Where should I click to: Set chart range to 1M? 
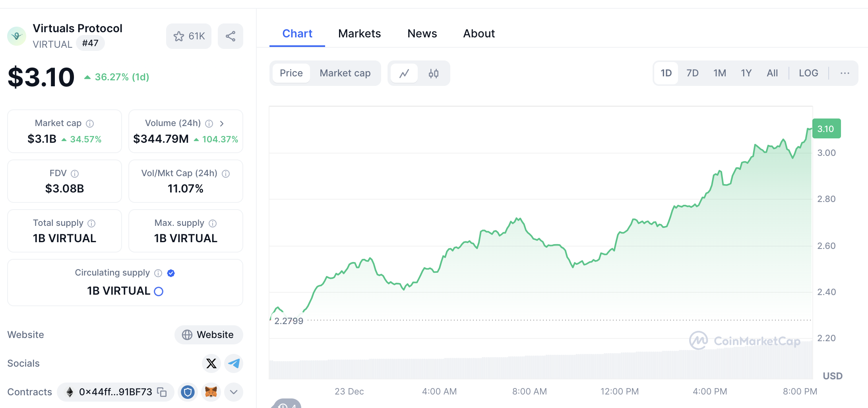click(x=720, y=73)
